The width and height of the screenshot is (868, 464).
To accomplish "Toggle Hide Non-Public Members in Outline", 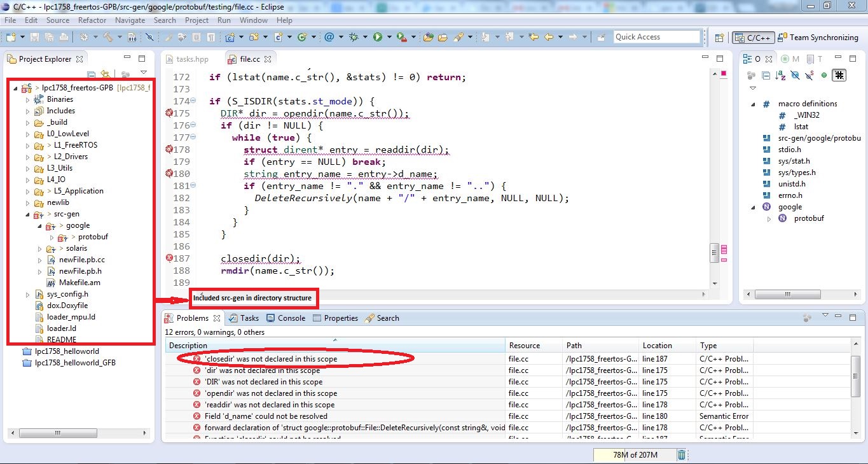I will point(824,76).
